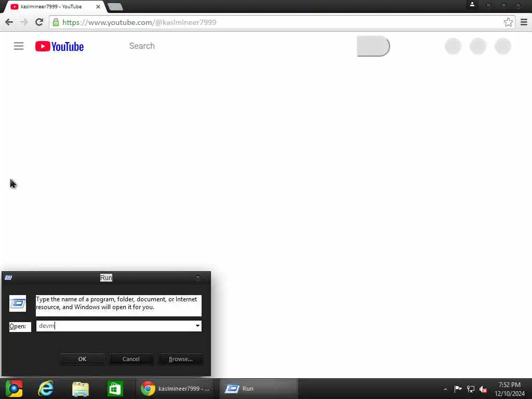Viewport: 532px width, 399px height.
Task: Open the Chrome hamburger menu
Action: click(x=524, y=22)
